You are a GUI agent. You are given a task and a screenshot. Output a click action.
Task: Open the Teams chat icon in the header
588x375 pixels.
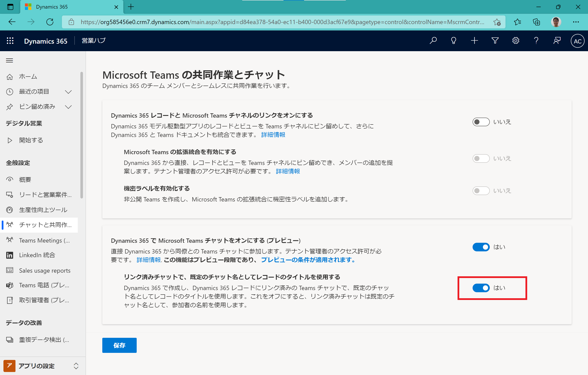[557, 41]
